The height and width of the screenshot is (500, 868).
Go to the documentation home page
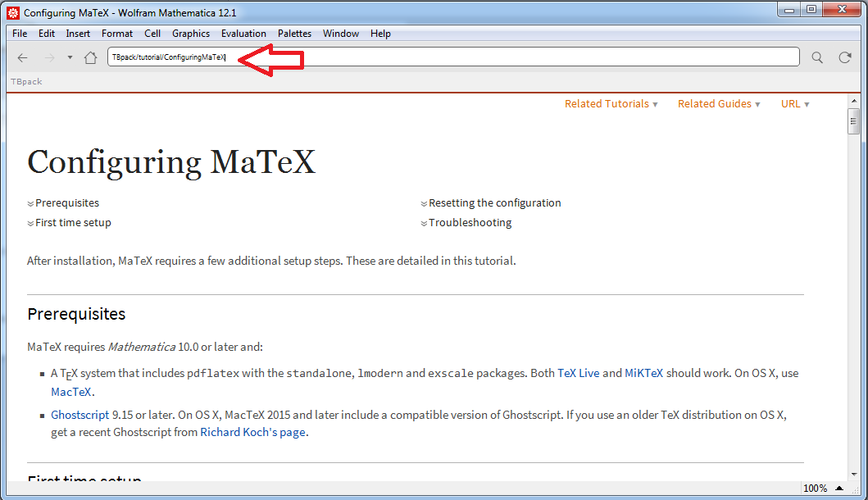91,57
